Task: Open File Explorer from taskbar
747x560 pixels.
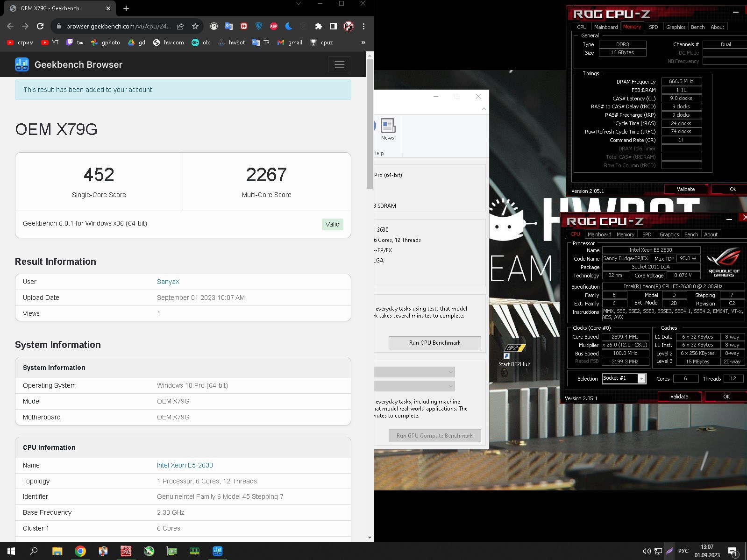Action: tap(57, 551)
